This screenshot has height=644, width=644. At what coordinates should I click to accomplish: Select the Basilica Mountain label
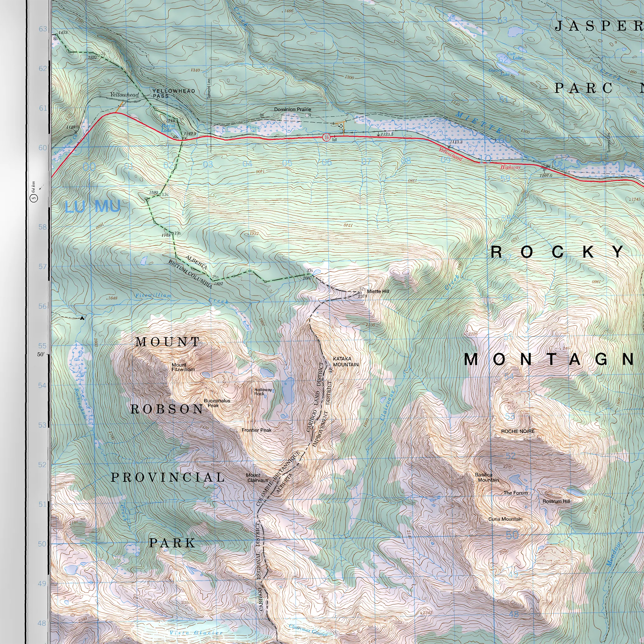pyautogui.click(x=487, y=477)
